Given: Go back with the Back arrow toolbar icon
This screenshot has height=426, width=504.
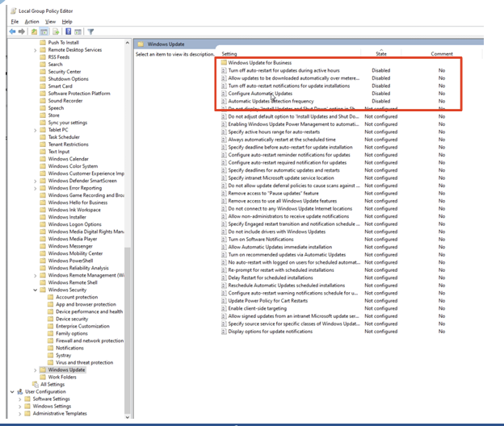Looking at the screenshot, I should coord(13,31).
